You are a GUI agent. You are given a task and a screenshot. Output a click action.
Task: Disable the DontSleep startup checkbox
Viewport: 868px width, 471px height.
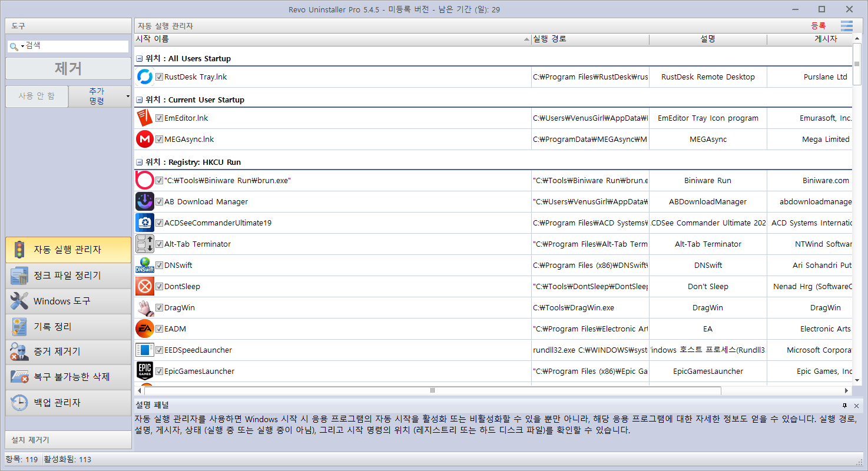(159, 287)
